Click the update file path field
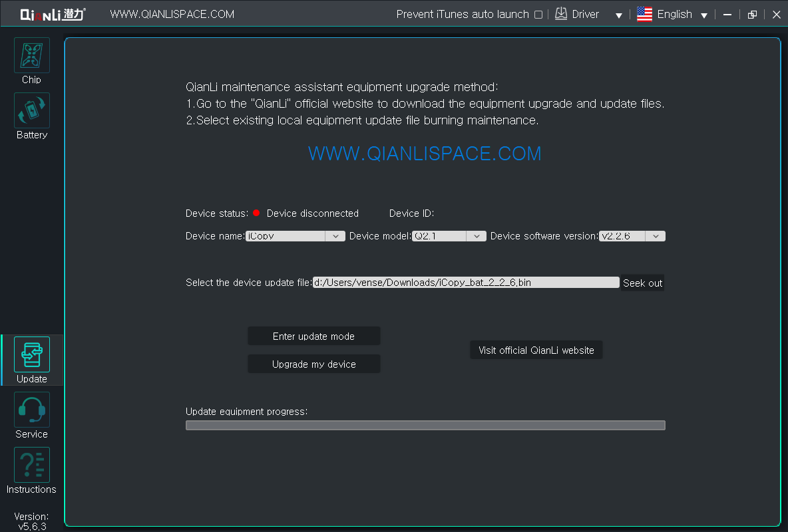Image resolution: width=788 pixels, height=532 pixels. pos(466,283)
